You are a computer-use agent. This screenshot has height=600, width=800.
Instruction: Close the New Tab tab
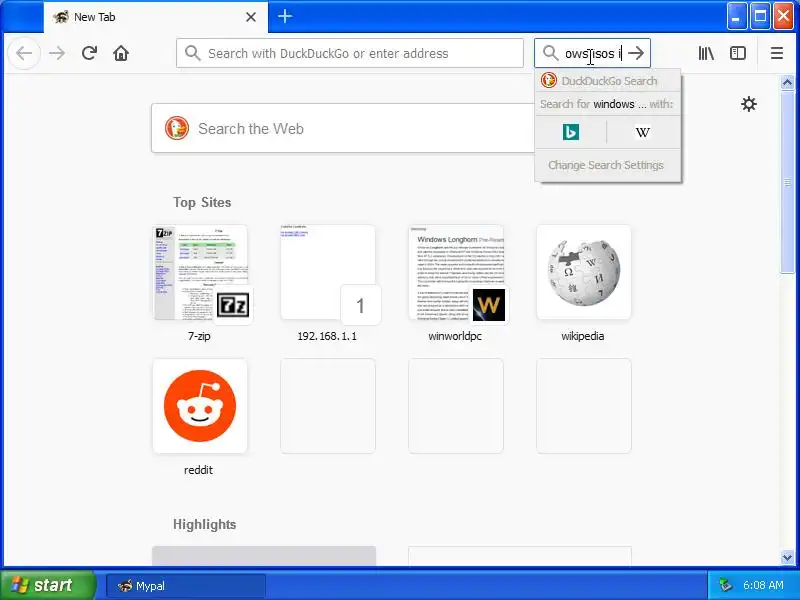coord(251,17)
